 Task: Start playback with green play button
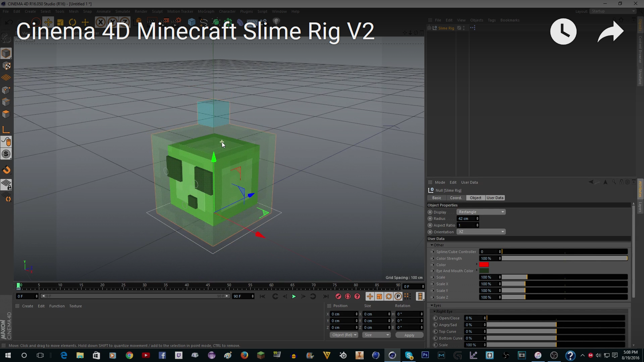[x=294, y=296]
